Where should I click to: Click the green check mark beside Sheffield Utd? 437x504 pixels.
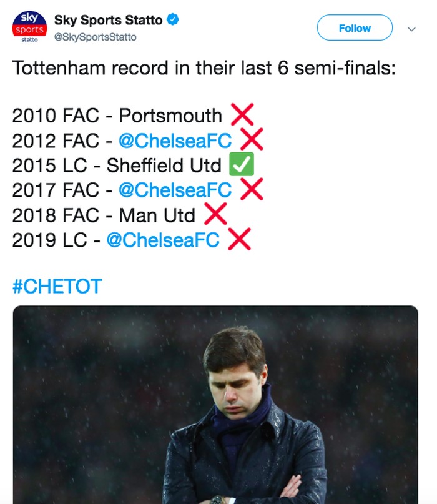click(x=242, y=165)
